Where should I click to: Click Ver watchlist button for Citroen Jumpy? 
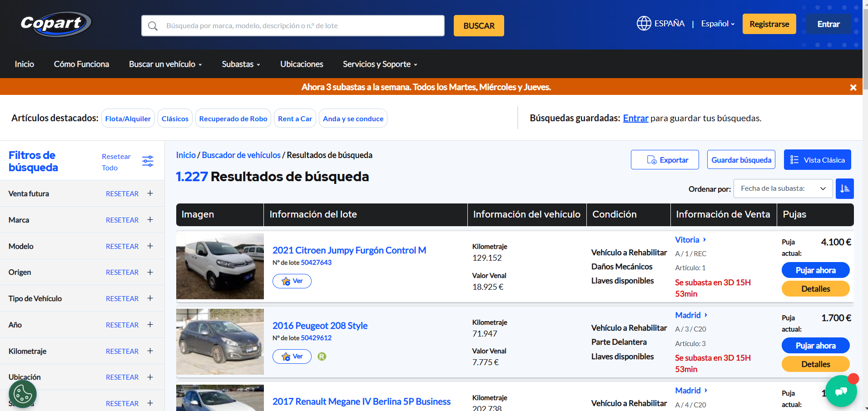click(292, 281)
